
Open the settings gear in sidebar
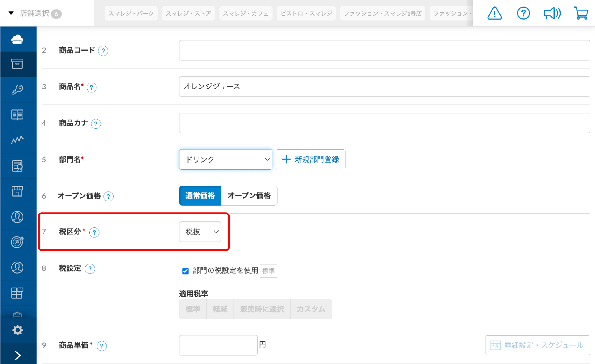18,330
